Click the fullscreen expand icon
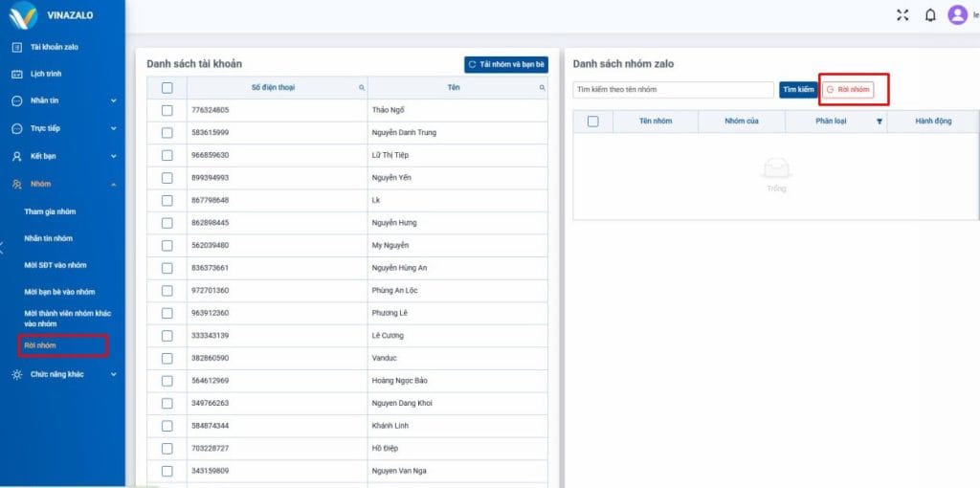980x488 pixels. coord(902,15)
